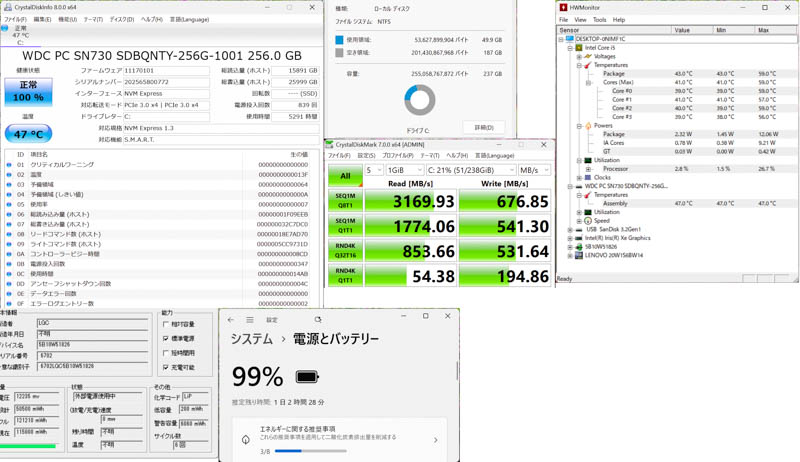800x462 pixels.
Task: Click the 3/8 energy recommendations progress bar
Action: pos(310,451)
